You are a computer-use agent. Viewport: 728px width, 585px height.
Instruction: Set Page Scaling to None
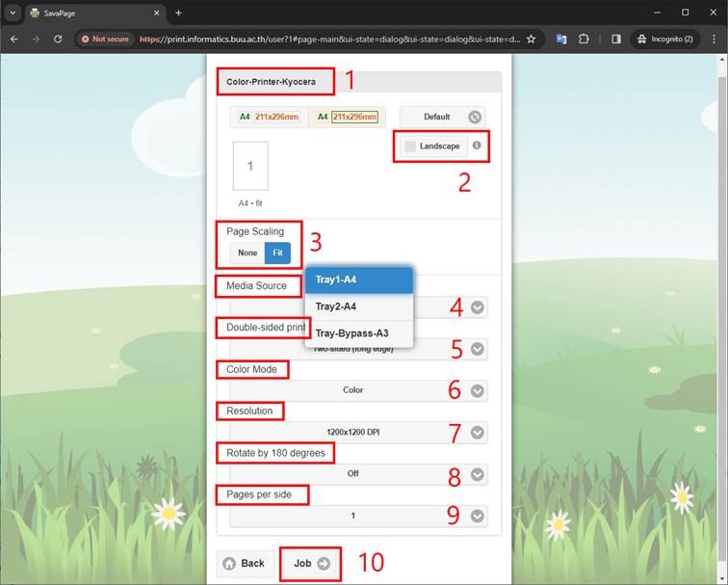point(247,253)
